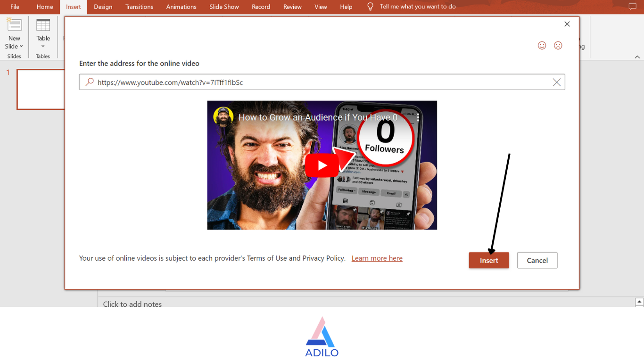Open the Learn more here link

377,258
